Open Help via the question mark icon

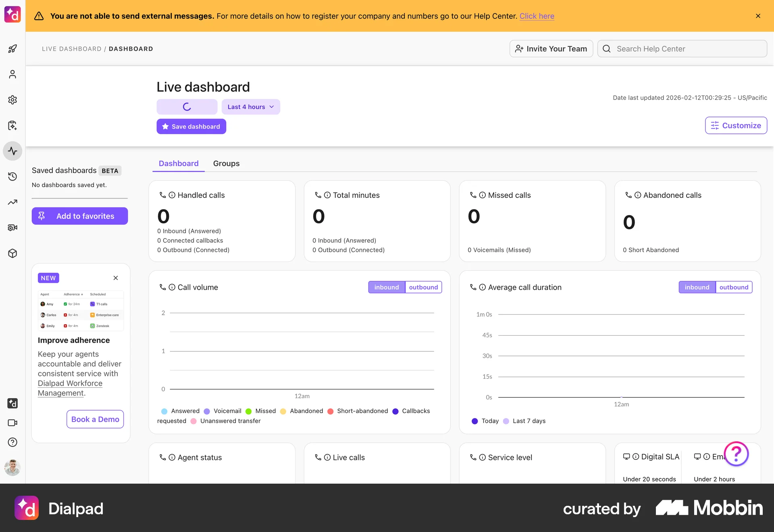[x=12, y=442]
